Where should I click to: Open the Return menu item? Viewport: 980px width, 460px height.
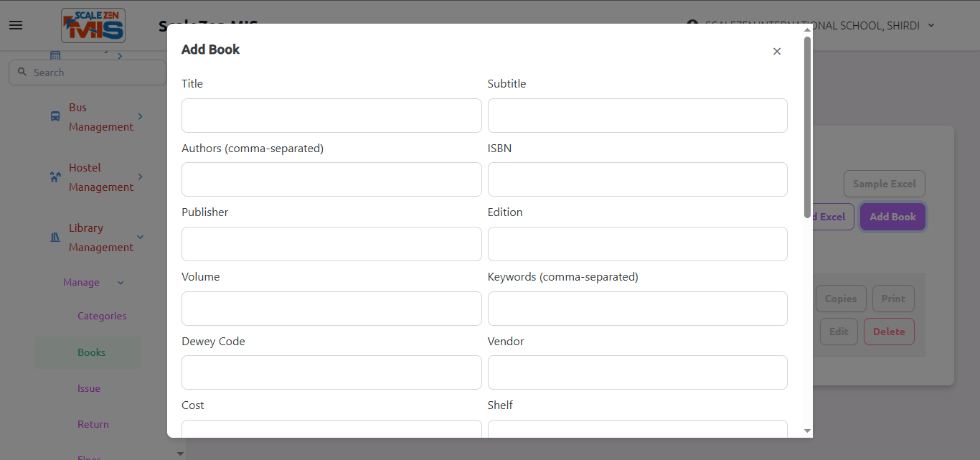click(x=93, y=424)
